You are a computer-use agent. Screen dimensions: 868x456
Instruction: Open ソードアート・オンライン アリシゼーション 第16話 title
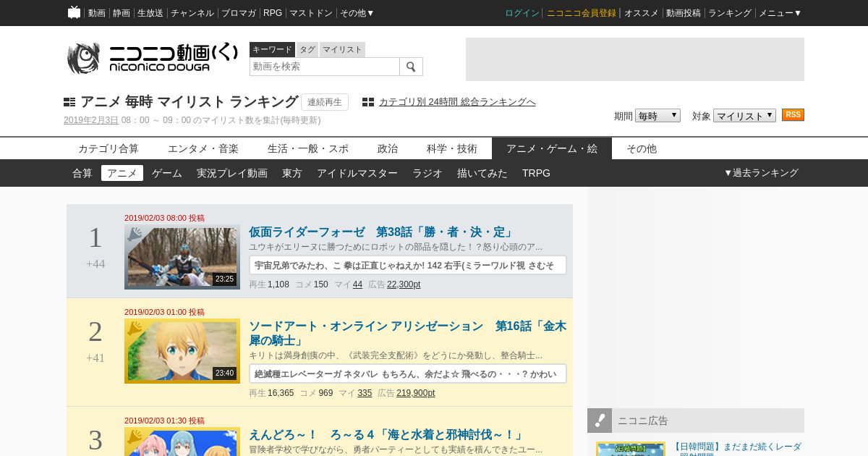(407, 333)
